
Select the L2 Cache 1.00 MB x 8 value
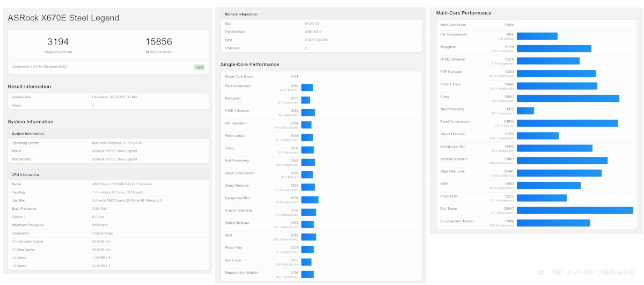click(102, 258)
